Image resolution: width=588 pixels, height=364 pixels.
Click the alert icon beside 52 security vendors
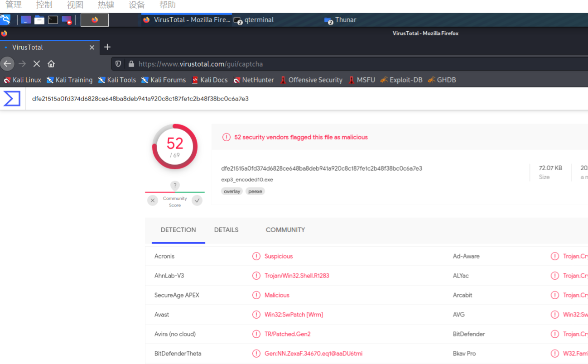(x=226, y=137)
